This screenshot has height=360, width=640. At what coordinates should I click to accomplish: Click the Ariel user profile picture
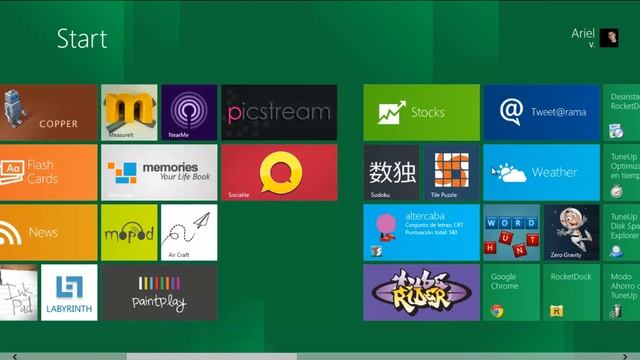tap(609, 38)
